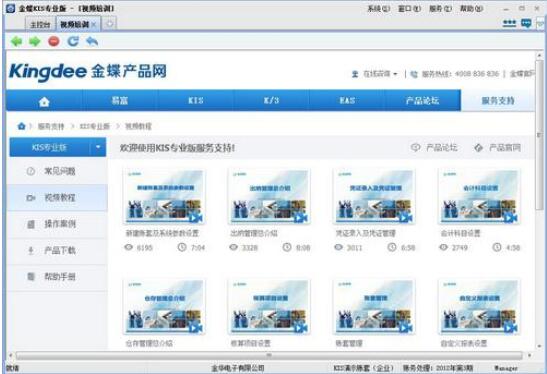Viewport: 547px width, 374px height.
Task: Click the horizontal scrollbar at the bottom
Action: [x=269, y=356]
